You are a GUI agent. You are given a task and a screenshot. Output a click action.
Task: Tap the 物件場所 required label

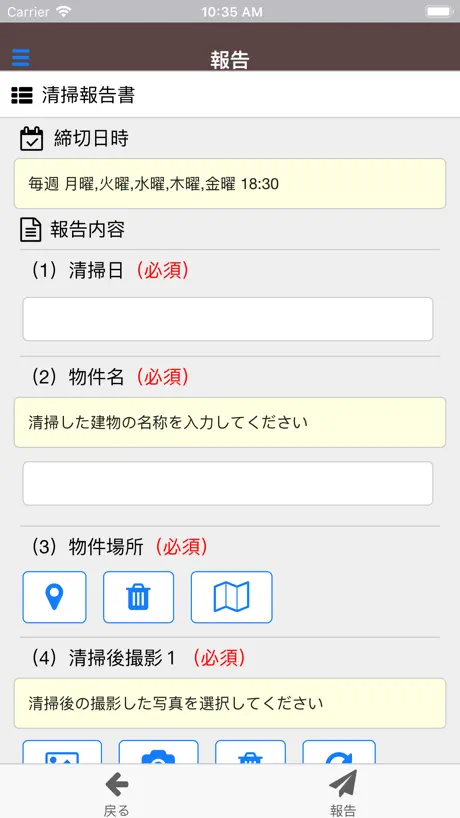[x=181, y=547]
